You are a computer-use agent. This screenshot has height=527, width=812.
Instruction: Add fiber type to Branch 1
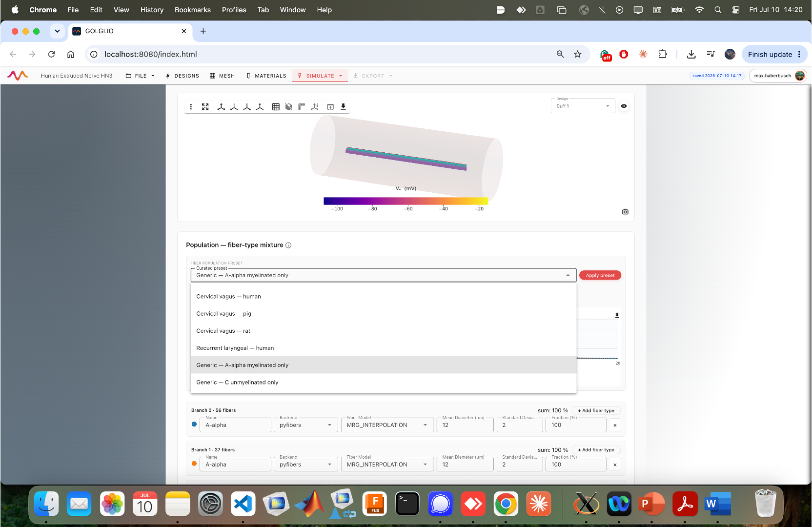pos(596,450)
